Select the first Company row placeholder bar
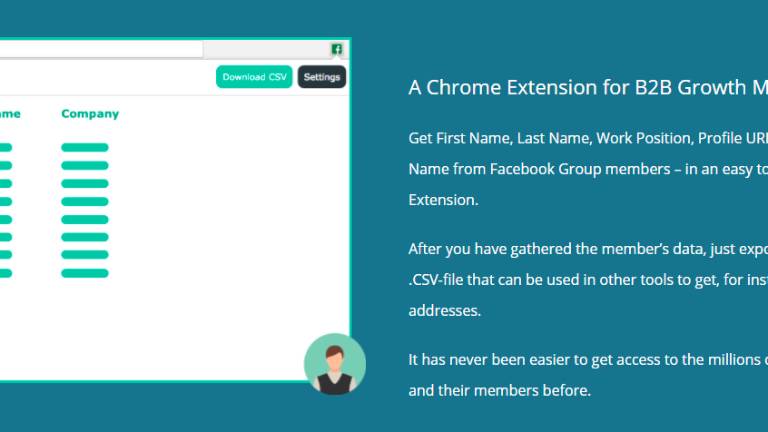Image resolution: width=768 pixels, height=432 pixels. 85,148
